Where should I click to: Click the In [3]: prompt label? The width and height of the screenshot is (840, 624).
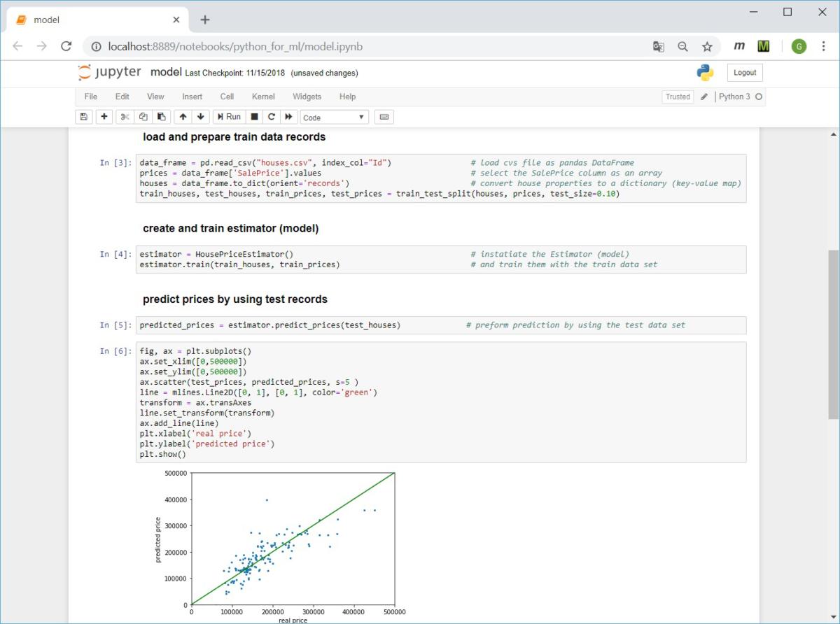(x=115, y=163)
